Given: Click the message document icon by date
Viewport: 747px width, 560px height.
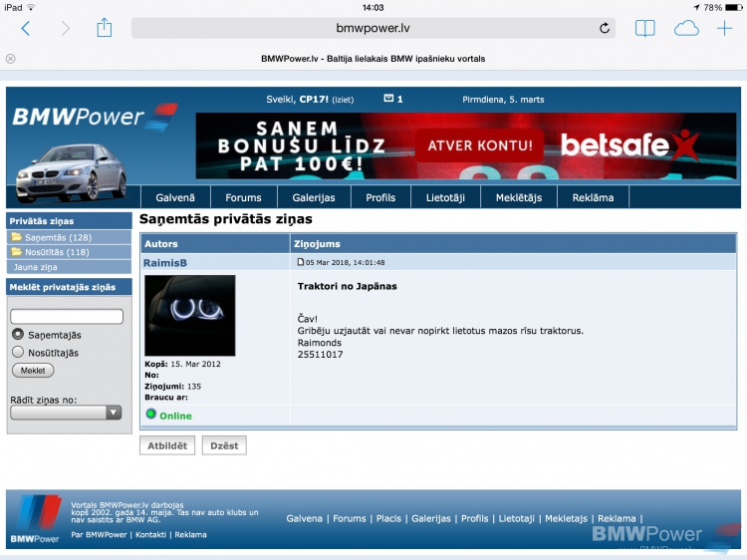Looking at the screenshot, I should 300,262.
